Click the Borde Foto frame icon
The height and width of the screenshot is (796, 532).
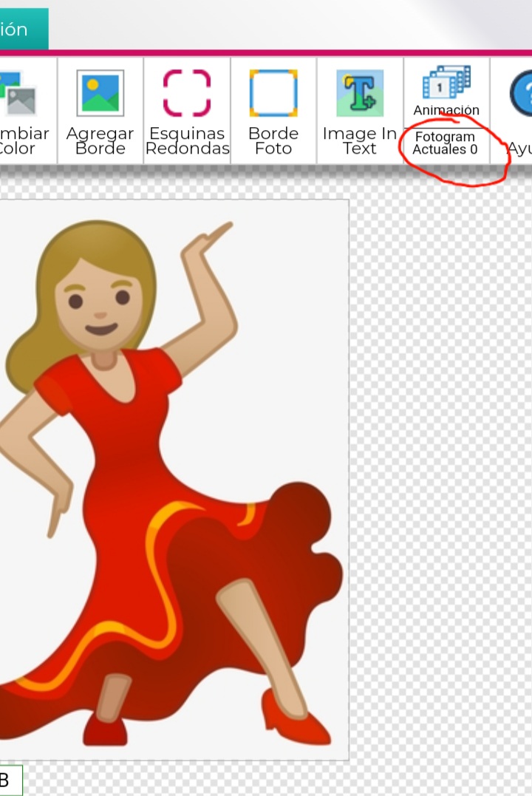[x=273, y=93]
